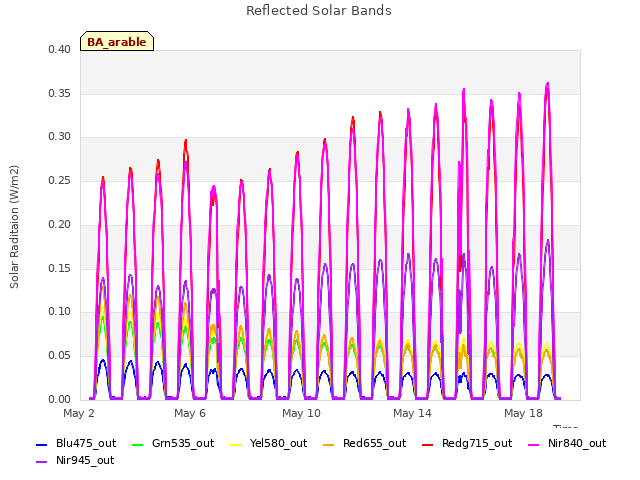Click the blue Blu475_out legend swatch
Screen dimensions: 640x480
[x=42, y=444]
